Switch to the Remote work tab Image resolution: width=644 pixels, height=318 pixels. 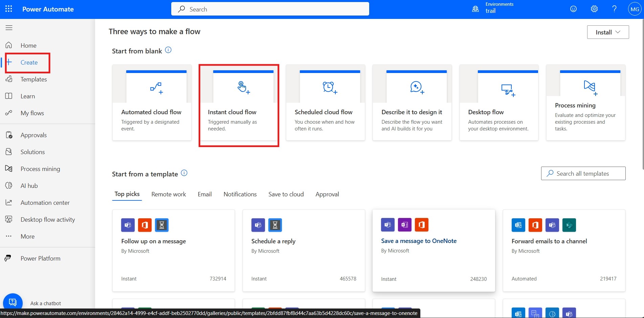169,194
